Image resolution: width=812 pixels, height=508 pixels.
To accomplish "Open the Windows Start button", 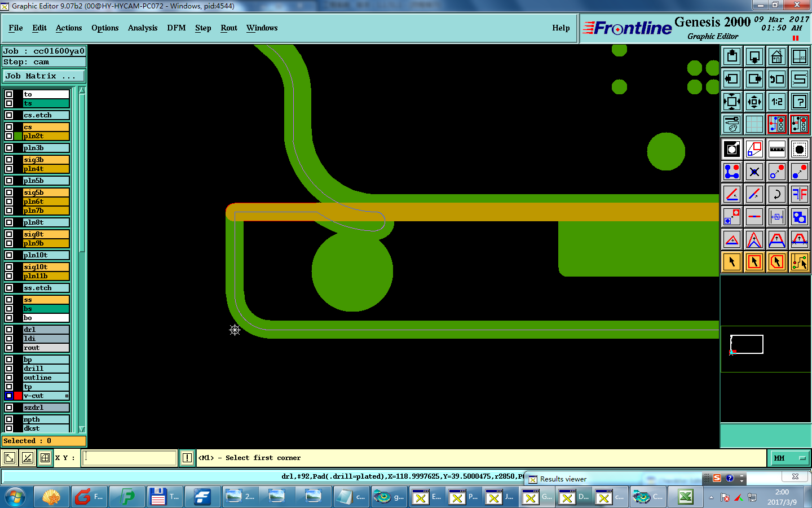I will coord(15,497).
